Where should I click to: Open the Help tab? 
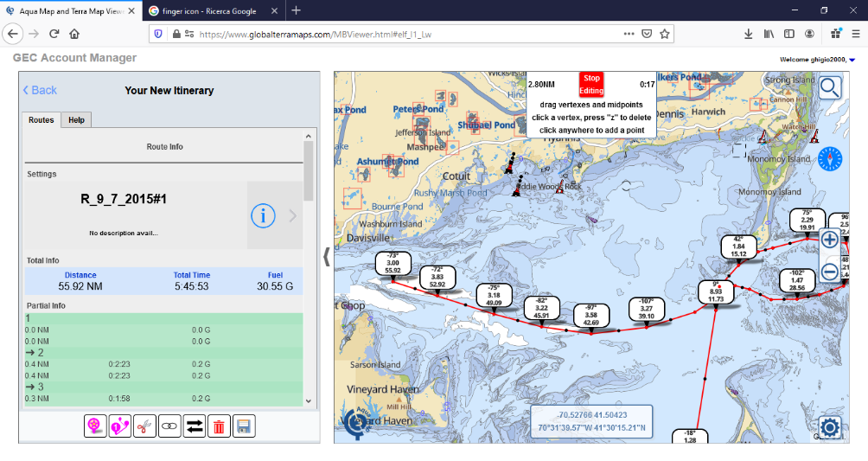click(x=76, y=119)
